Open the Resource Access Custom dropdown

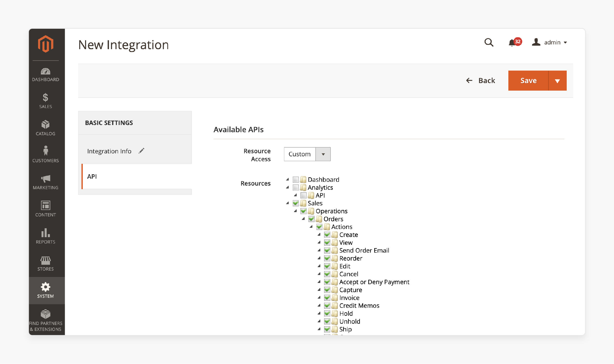(x=307, y=154)
